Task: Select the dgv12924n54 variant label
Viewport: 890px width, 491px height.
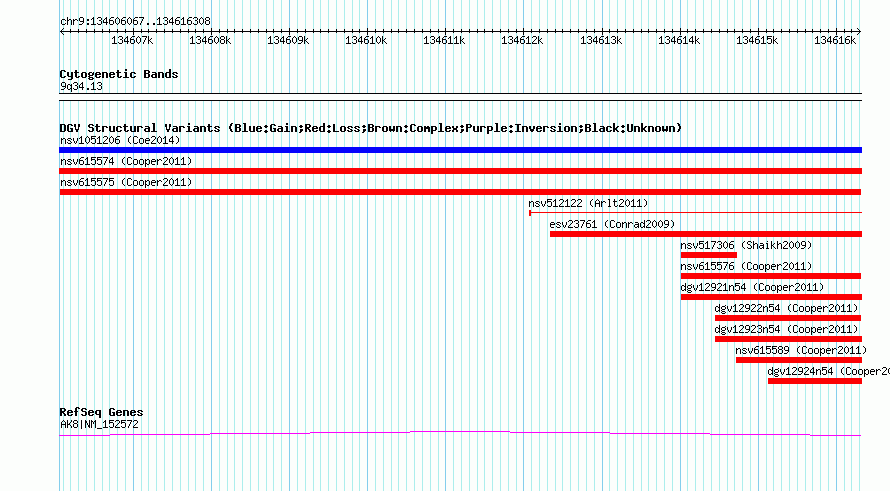Action: coord(829,371)
